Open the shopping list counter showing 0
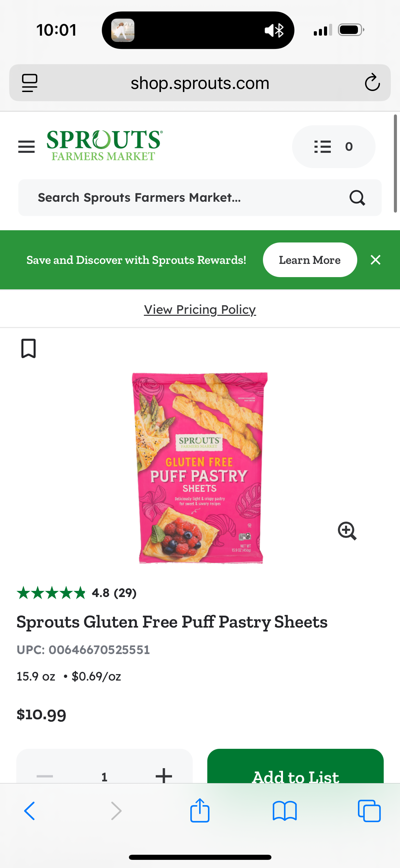 (334, 147)
